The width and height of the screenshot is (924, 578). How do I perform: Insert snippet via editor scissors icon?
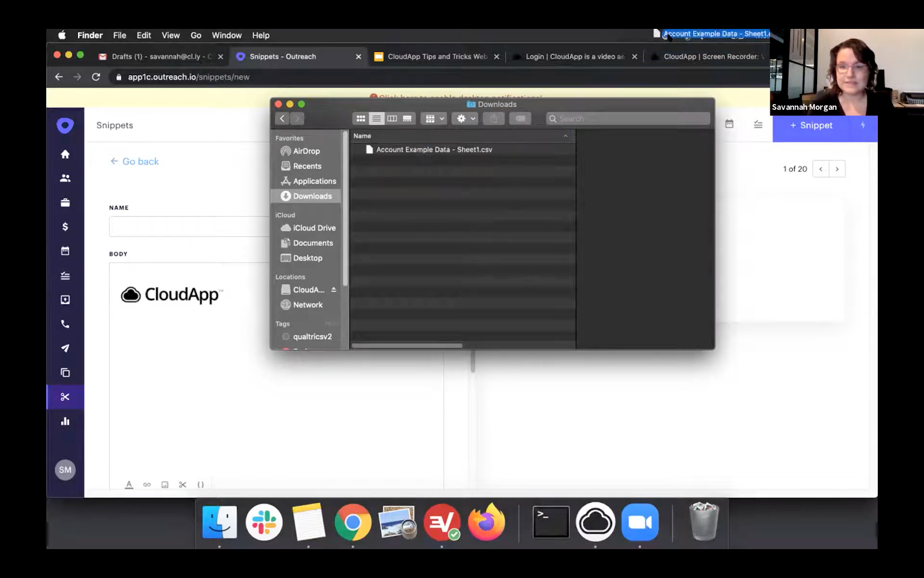182,484
